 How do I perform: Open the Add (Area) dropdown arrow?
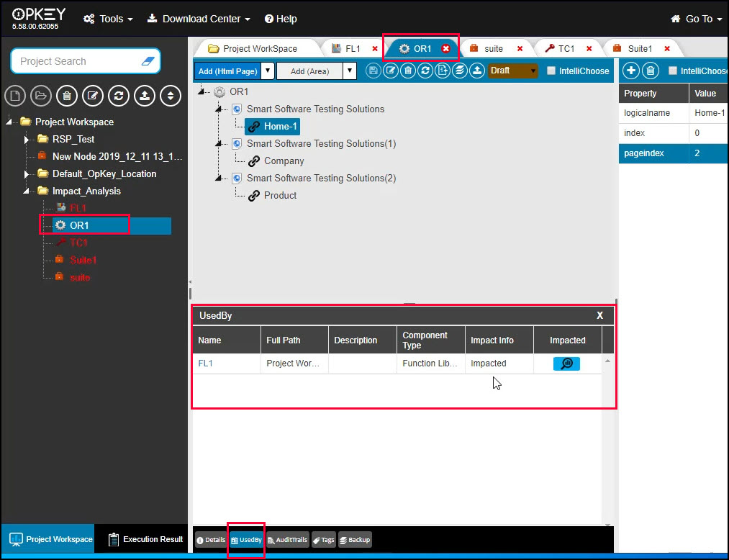click(x=350, y=71)
